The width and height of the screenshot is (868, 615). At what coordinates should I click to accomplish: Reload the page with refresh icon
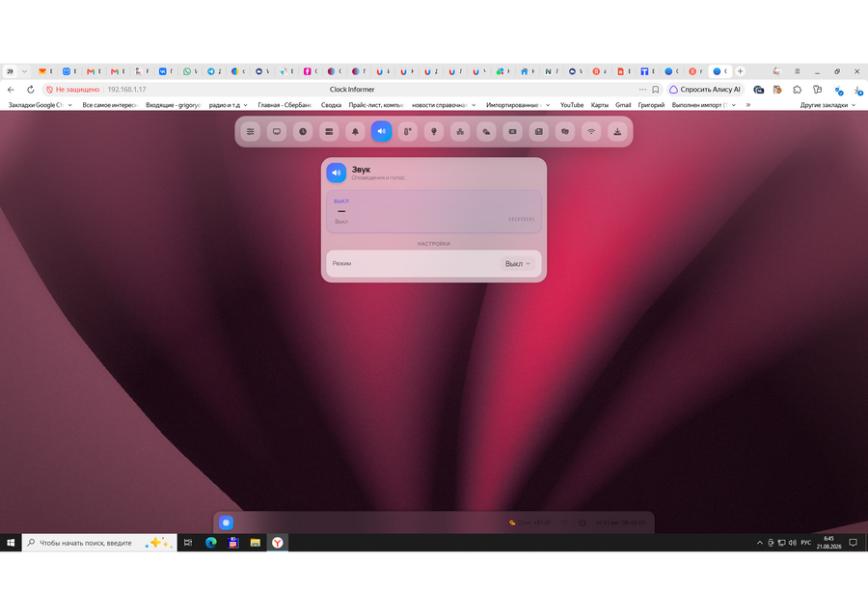(x=31, y=90)
